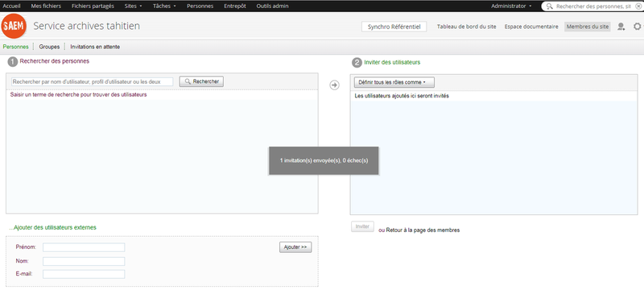Click the E-mail input field
644x290 pixels.
click(x=84, y=274)
